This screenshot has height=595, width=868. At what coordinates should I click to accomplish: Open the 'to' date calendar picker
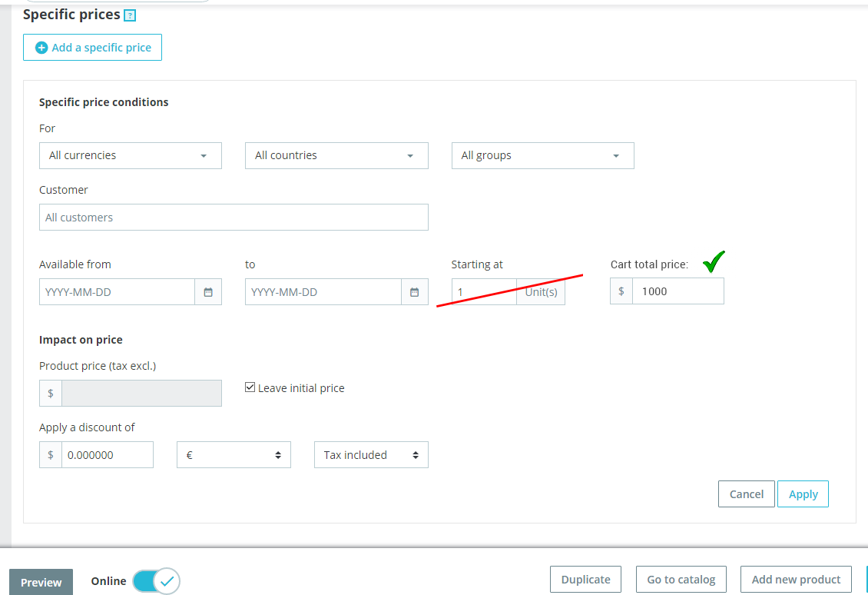click(414, 292)
